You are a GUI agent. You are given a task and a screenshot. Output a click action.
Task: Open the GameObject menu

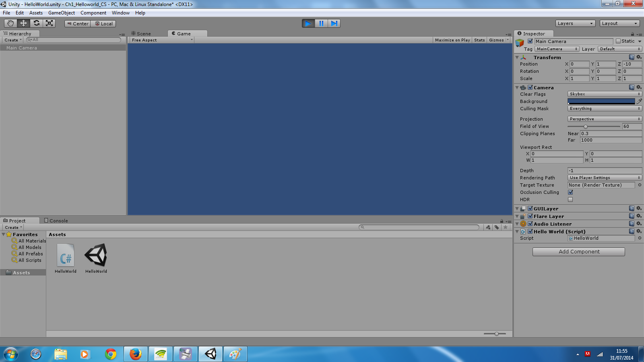[x=62, y=13]
